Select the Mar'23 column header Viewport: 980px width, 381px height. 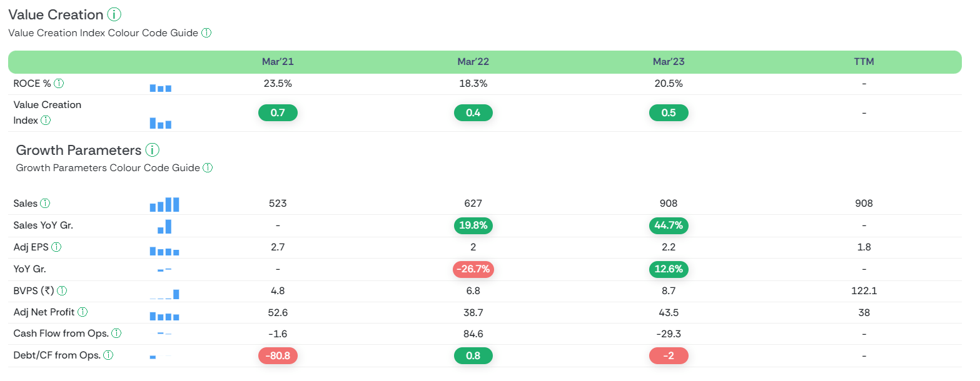(x=669, y=62)
